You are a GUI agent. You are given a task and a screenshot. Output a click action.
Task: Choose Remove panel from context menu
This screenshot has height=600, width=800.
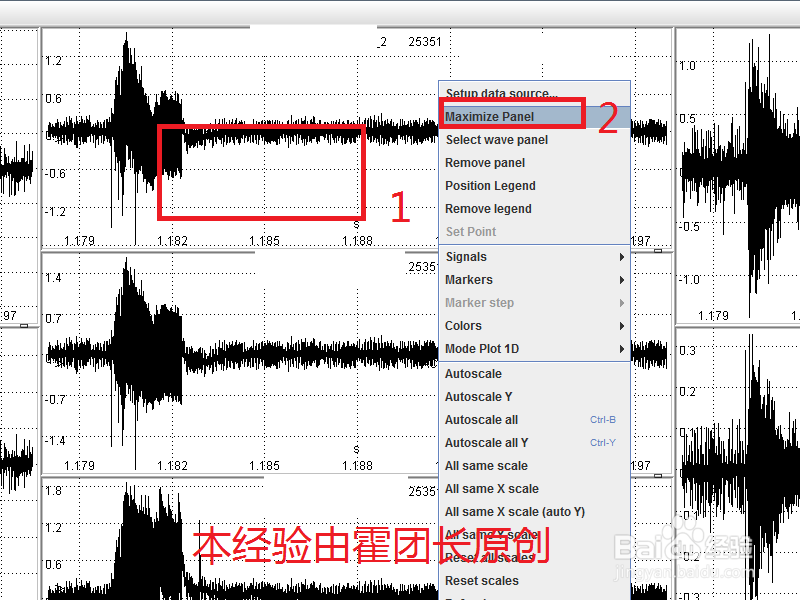point(534,163)
